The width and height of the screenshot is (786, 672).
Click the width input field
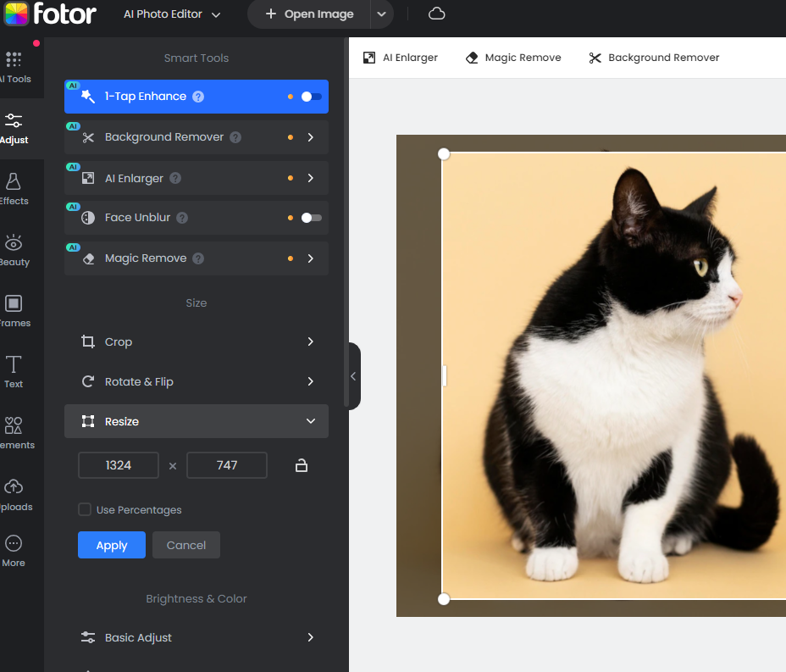tap(118, 464)
